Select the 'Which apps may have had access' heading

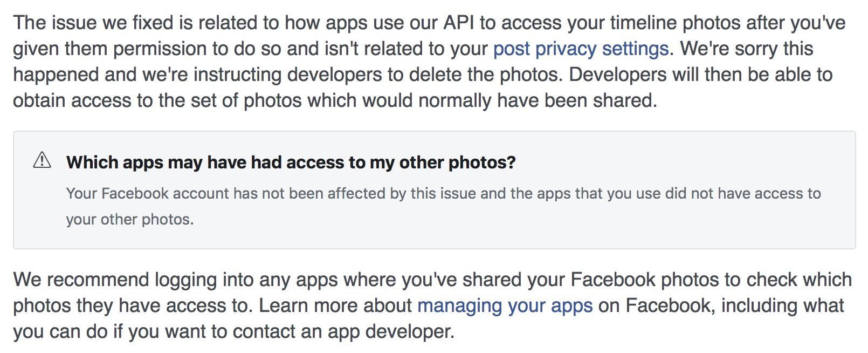pyautogui.click(x=291, y=162)
